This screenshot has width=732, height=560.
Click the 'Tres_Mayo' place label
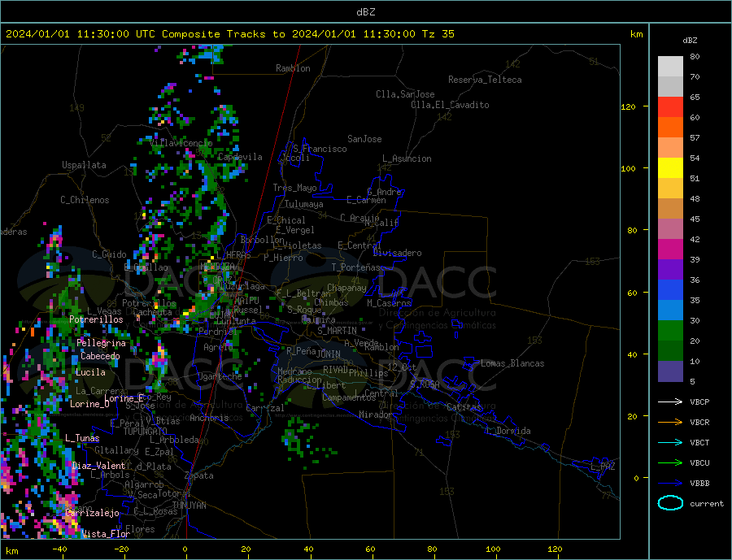pos(294,188)
